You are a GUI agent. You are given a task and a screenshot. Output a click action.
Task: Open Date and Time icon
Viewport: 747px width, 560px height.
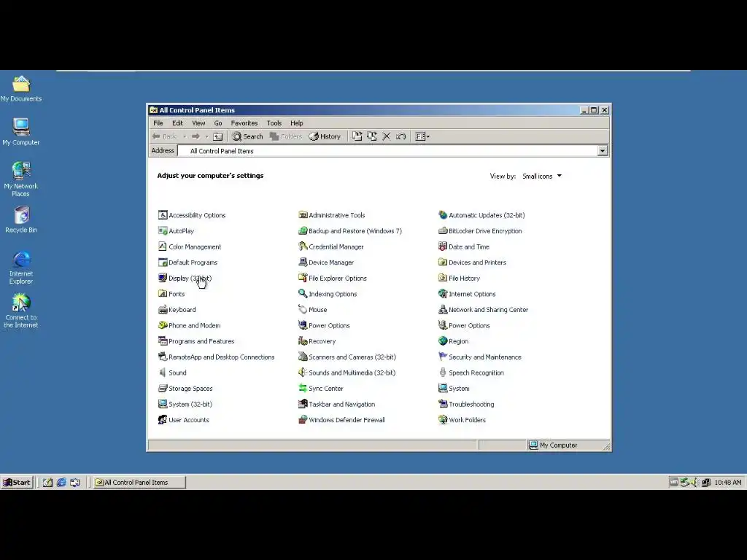coord(443,246)
